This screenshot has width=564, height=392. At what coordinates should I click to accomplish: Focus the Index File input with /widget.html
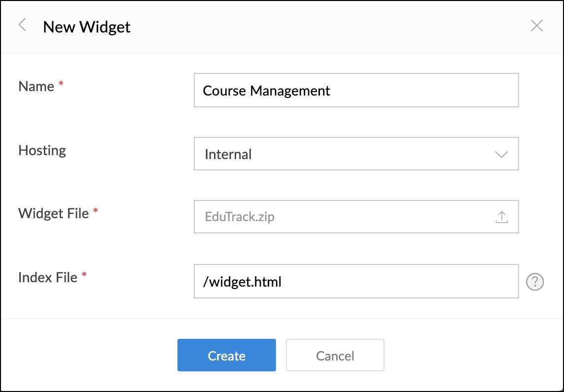355,282
